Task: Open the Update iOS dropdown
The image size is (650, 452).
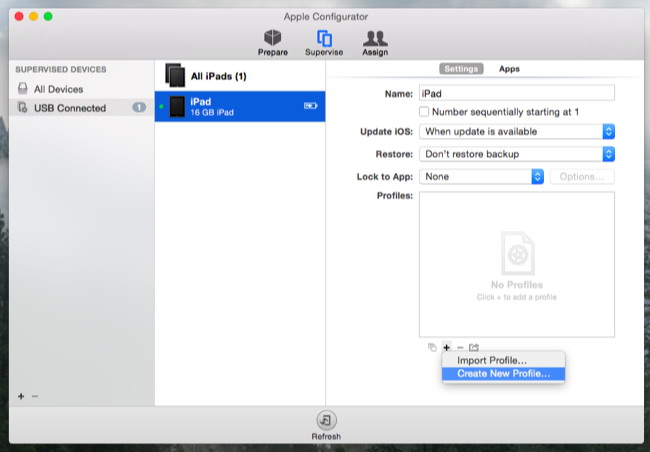Action: [517, 131]
